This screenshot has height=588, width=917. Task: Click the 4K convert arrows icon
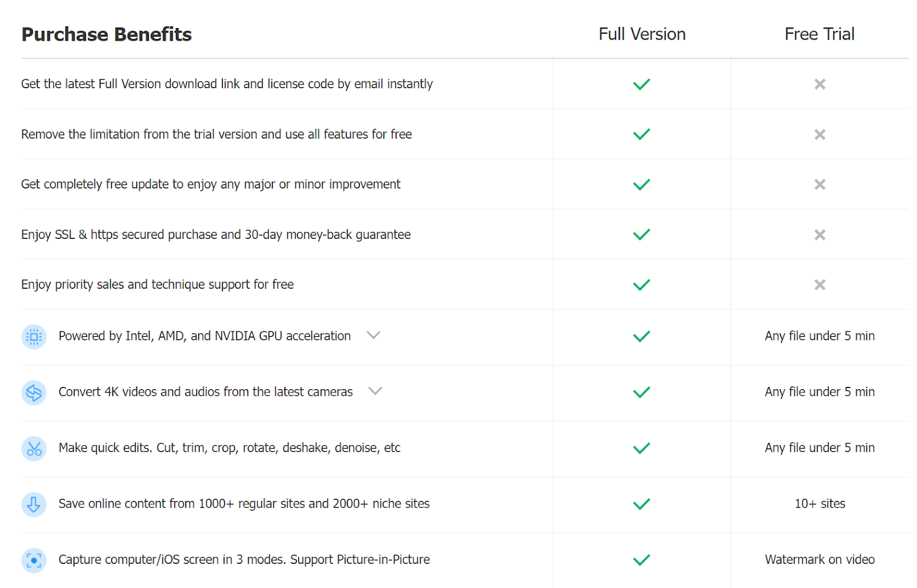coord(34,393)
